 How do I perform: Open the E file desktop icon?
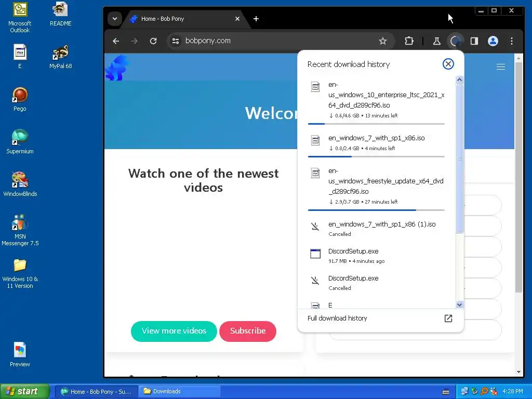(x=20, y=57)
